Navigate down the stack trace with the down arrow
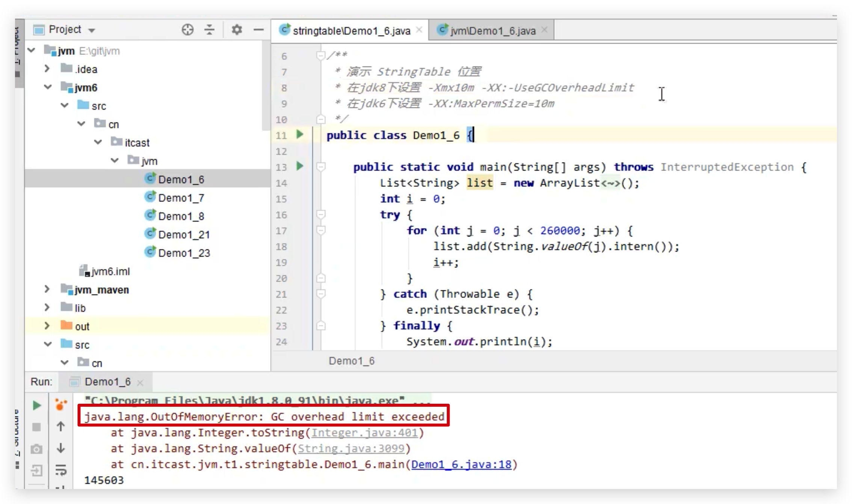852x504 pixels. click(x=61, y=448)
